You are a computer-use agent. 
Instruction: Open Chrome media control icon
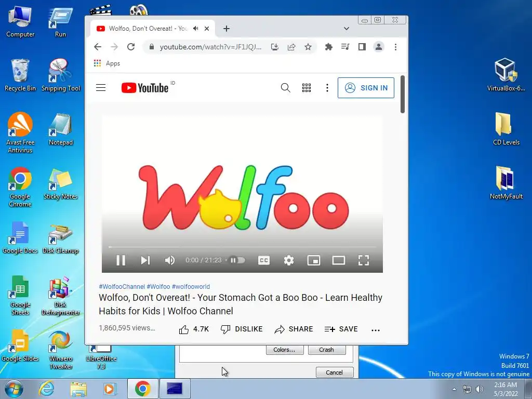(x=345, y=47)
